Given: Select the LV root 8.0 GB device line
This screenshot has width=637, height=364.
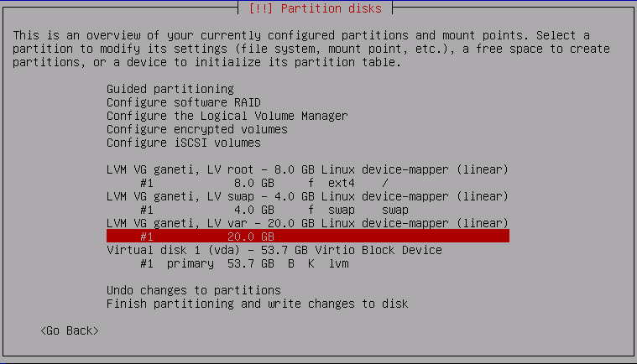Looking at the screenshot, I should [x=307, y=169].
